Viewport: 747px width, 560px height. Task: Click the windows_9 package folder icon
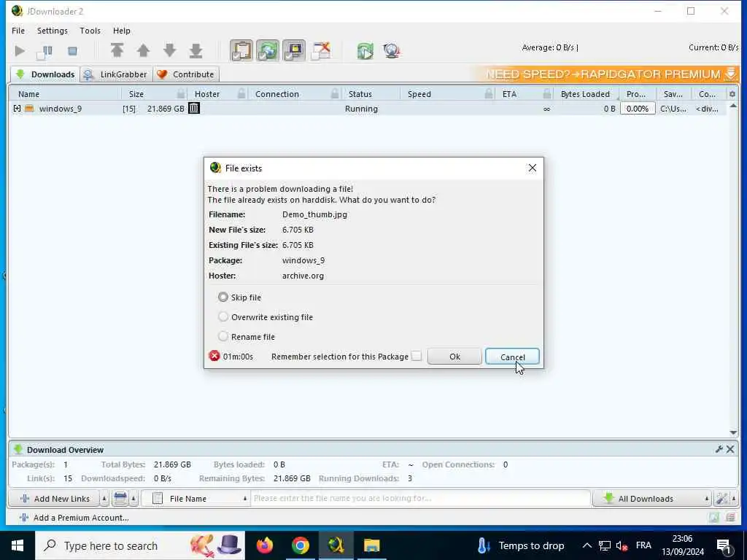[x=29, y=109]
